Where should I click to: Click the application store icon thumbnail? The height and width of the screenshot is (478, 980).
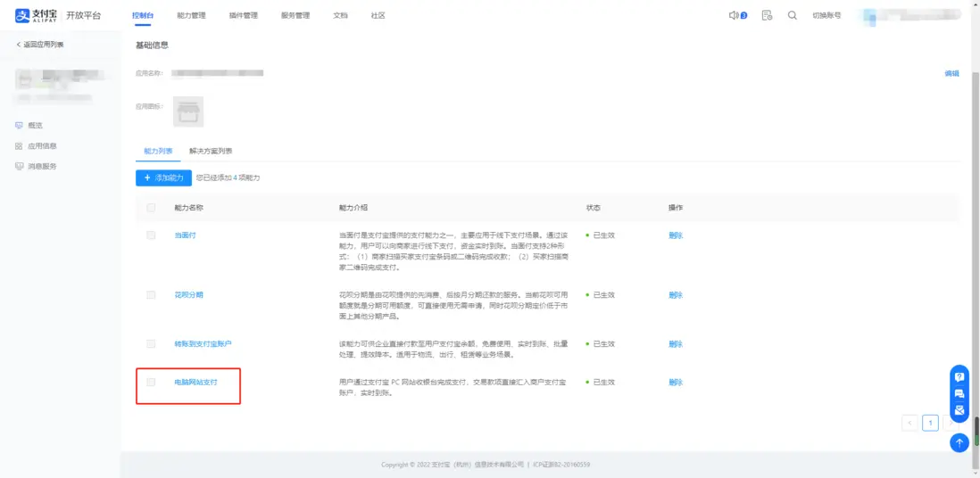tap(188, 111)
